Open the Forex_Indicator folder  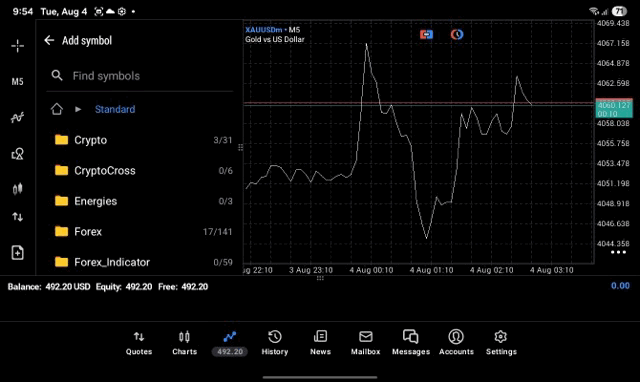click(140, 262)
